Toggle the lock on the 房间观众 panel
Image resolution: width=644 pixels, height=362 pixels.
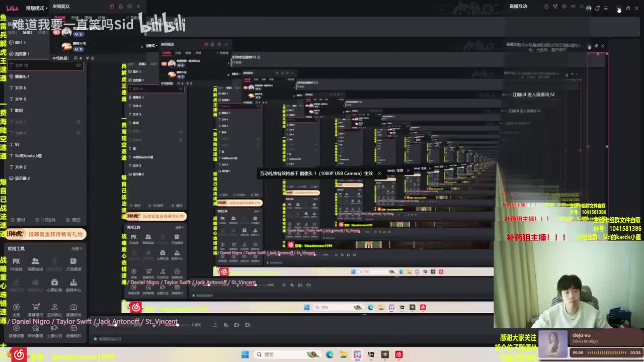coord(121,7)
